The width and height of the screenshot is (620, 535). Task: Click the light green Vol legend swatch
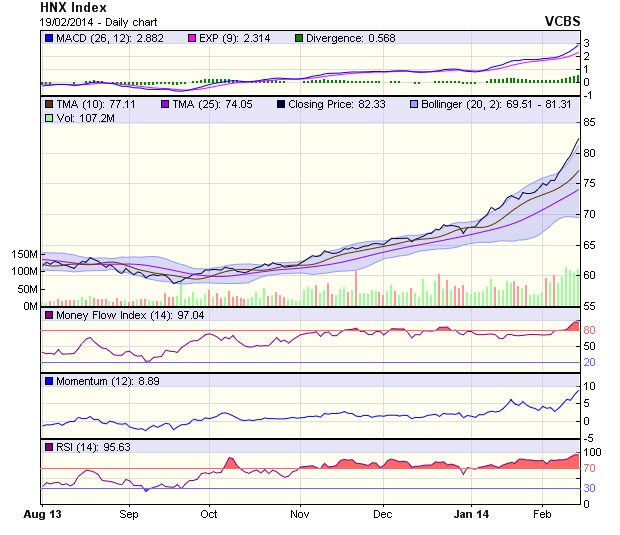(48, 118)
